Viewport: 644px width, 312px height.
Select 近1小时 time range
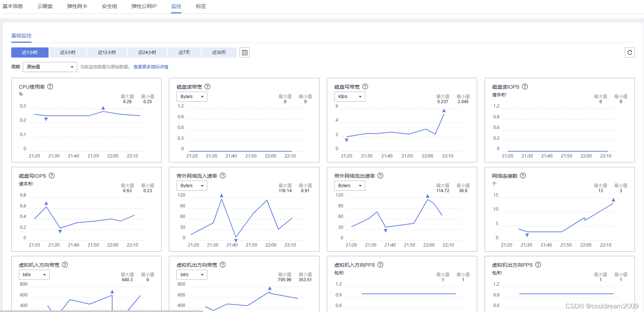tap(30, 52)
